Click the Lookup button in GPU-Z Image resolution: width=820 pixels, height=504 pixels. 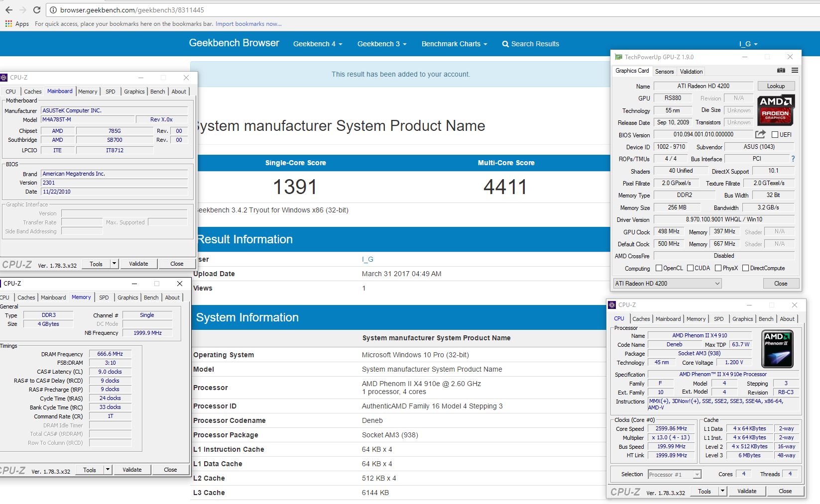click(x=776, y=86)
